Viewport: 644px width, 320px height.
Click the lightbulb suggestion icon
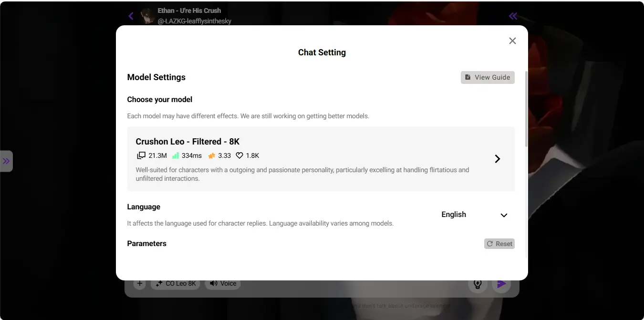[x=478, y=284]
